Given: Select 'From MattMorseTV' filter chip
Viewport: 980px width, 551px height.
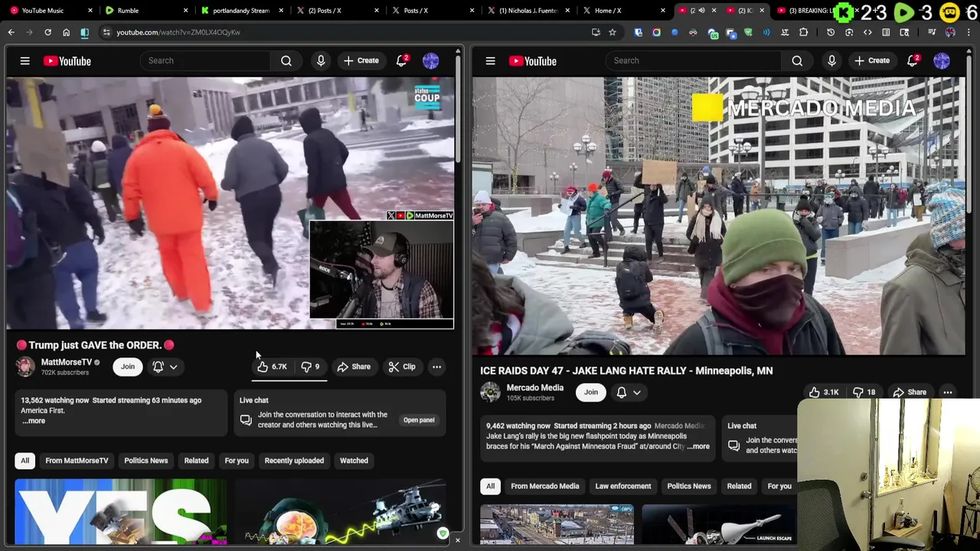Looking at the screenshot, I should [x=77, y=461].
